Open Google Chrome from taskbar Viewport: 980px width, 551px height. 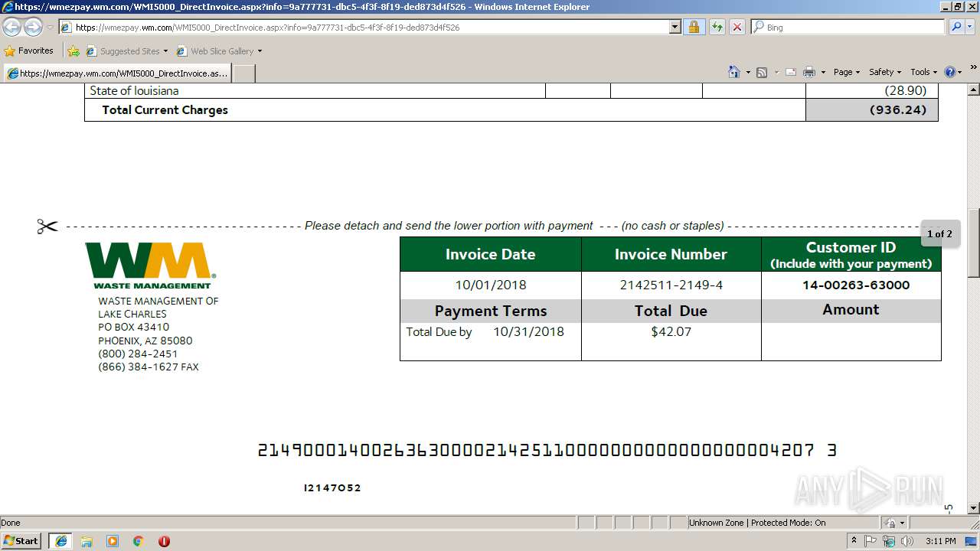(x=138, y=541)
